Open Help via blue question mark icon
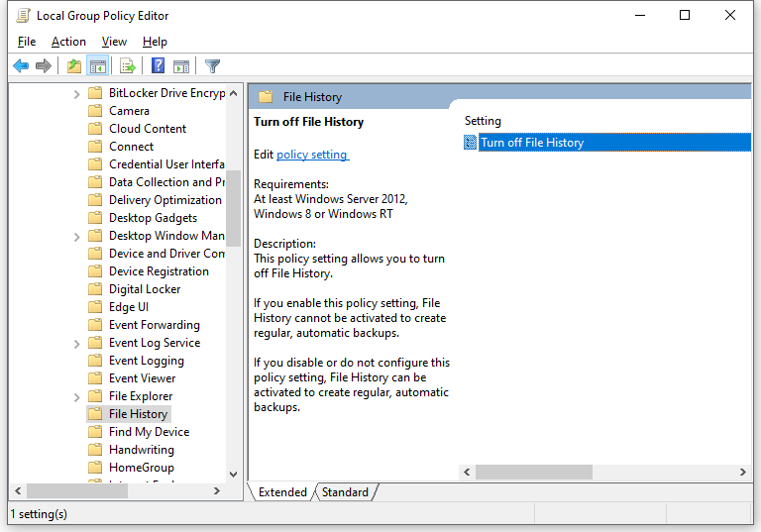 (x=158, y=66)
